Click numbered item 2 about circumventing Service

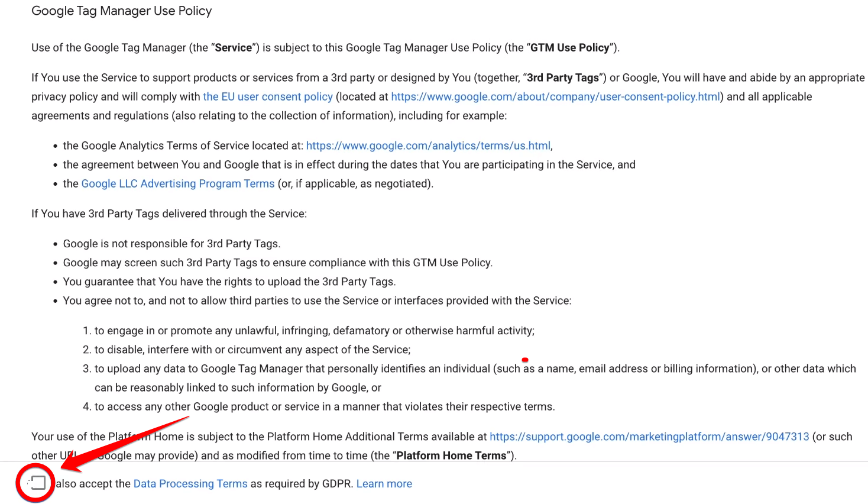click(252, 350)
